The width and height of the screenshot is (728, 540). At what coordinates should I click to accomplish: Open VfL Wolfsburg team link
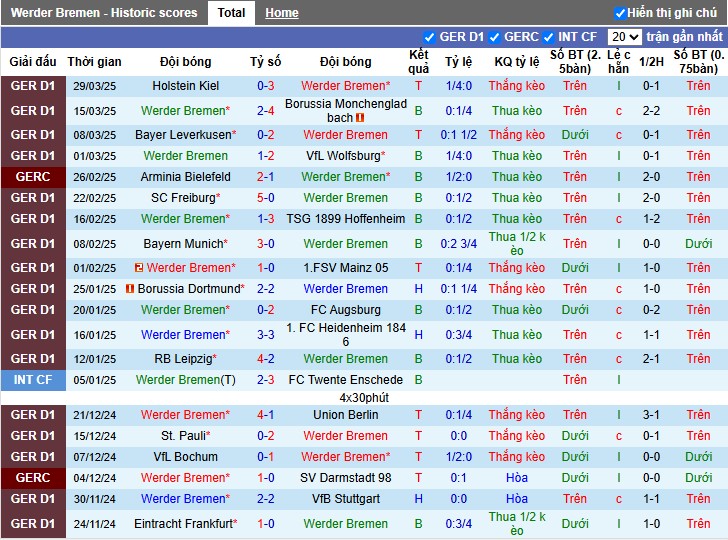345,156
